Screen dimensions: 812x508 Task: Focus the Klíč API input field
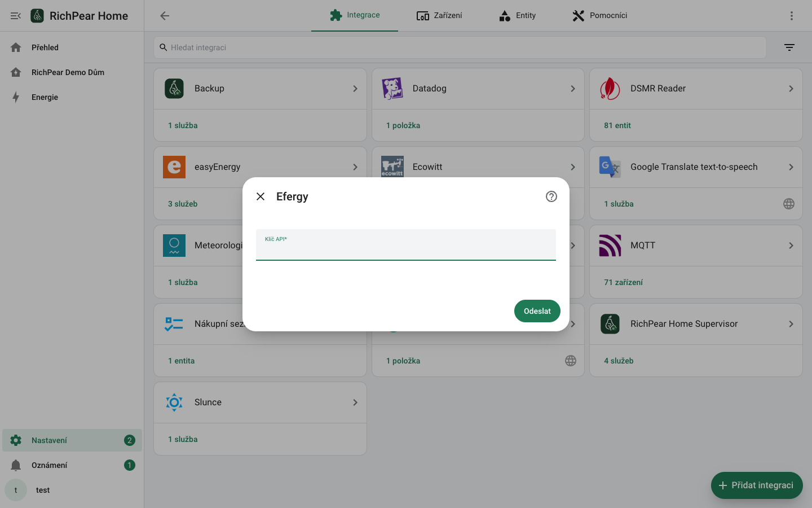point(406,245)
